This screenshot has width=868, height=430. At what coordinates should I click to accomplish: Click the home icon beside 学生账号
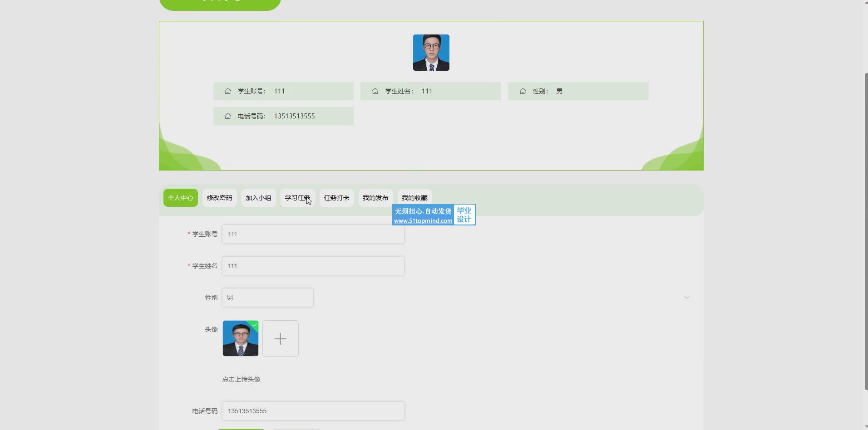point(227,91)
